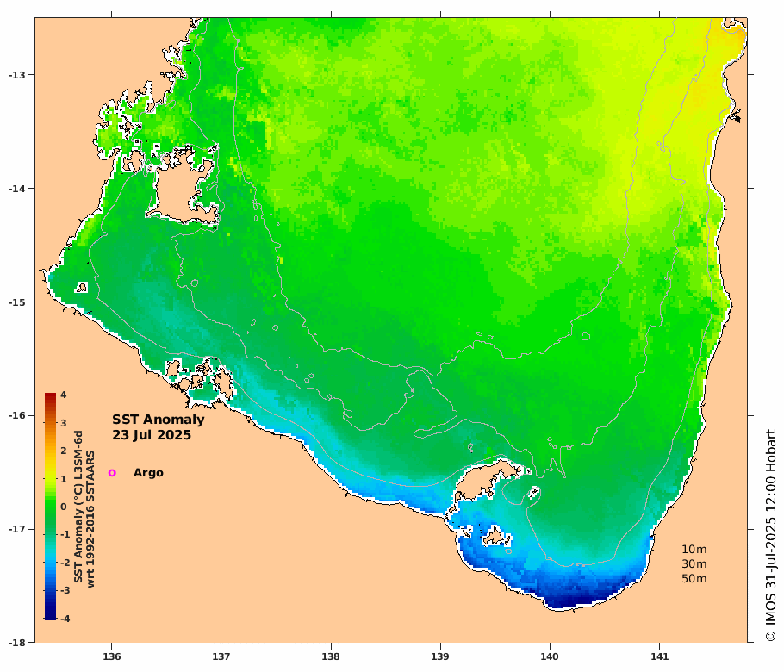Click the '30m' depth contour label

click(x=694, y=564)
